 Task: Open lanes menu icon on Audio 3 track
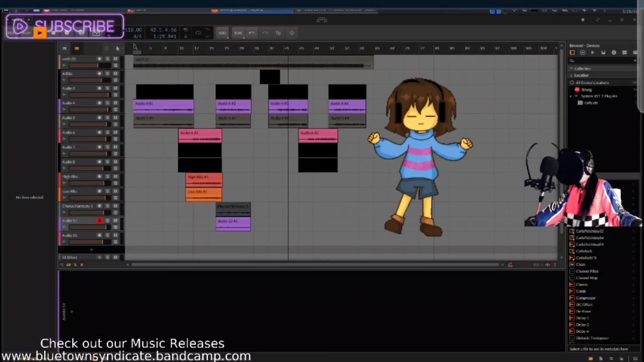[x=115, y=95]
